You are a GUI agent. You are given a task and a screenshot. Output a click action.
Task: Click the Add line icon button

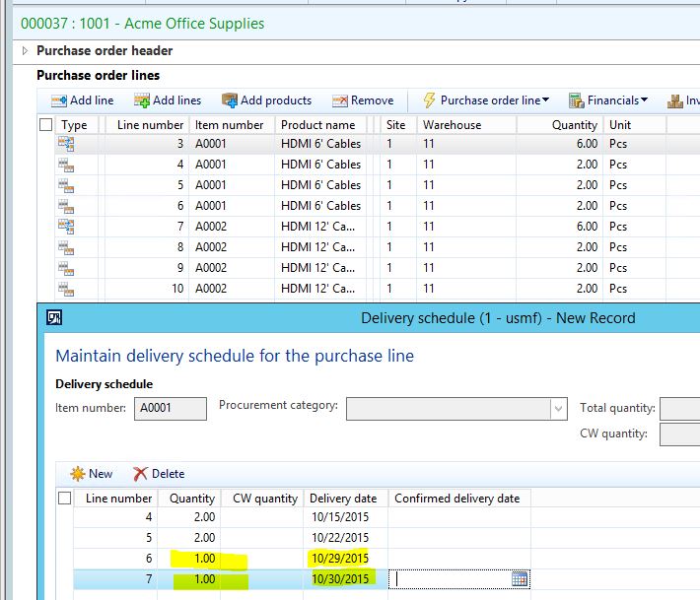coord(58,100)
